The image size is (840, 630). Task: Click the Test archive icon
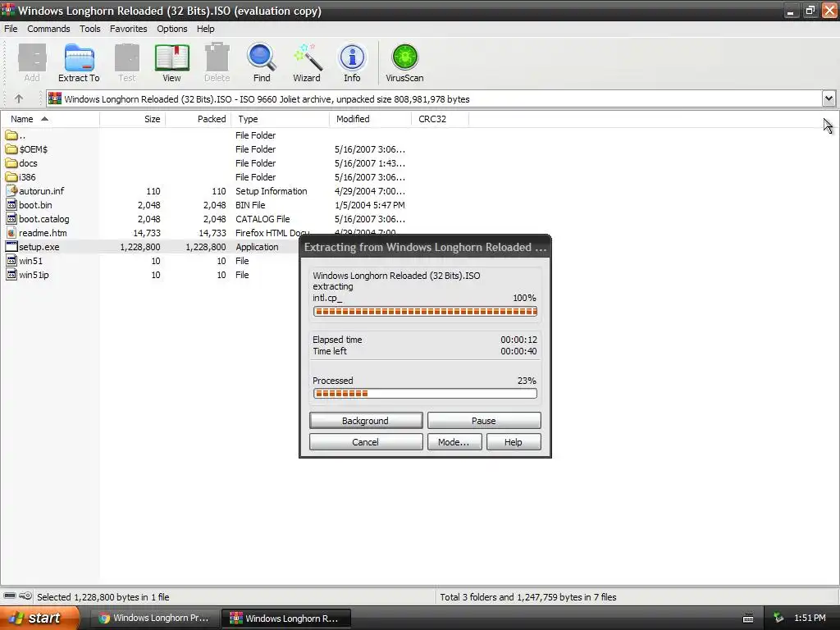[x=127, y=62]
